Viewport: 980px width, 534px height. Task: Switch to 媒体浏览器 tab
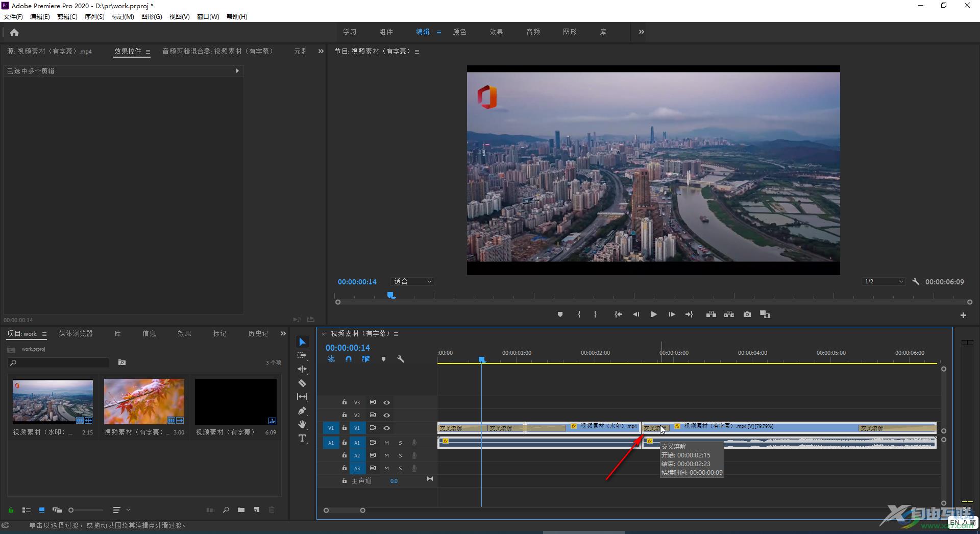pos(76,333)
